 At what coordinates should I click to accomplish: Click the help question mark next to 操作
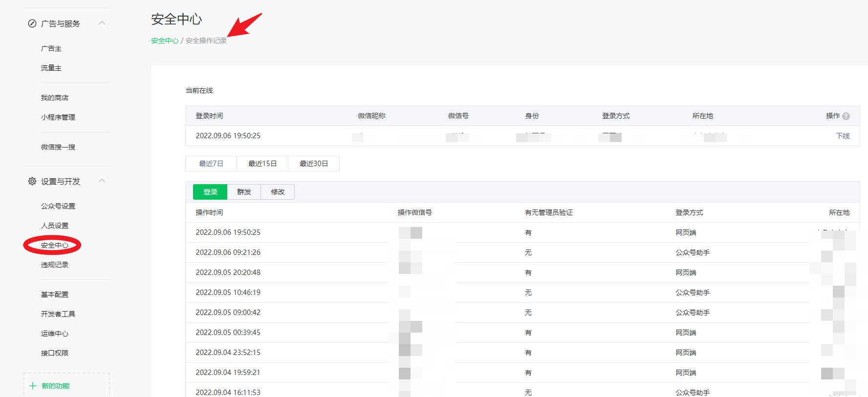[x=846, y=116]
